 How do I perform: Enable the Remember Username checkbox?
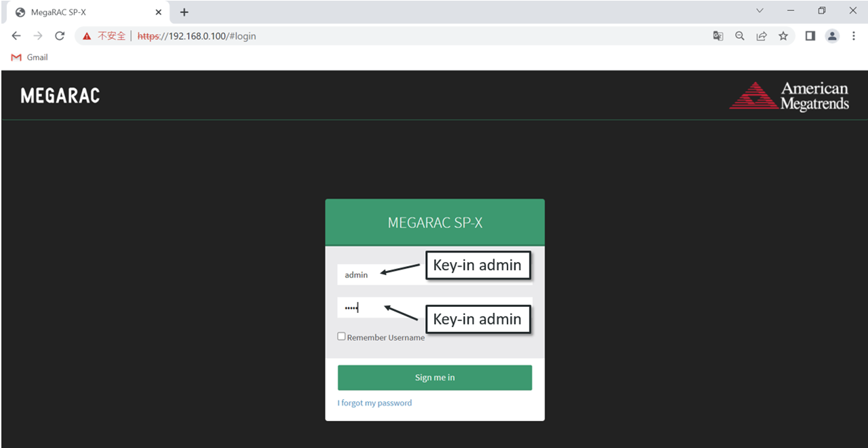[x=342, y=337]
